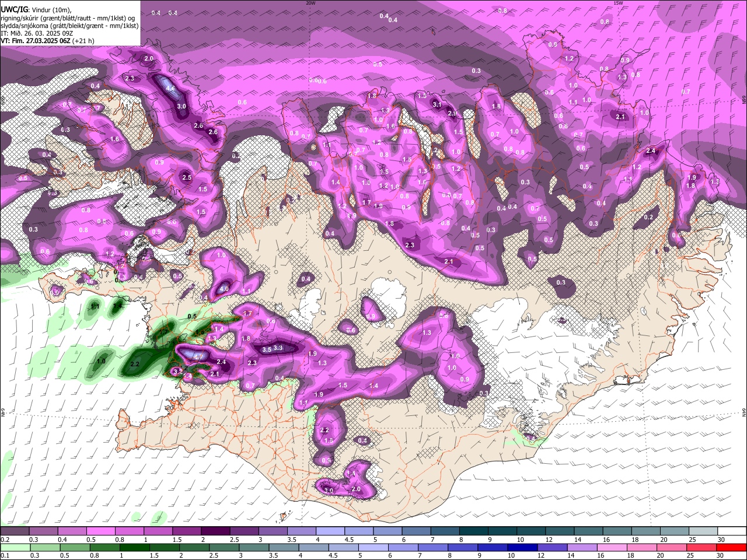Select the pale grey swatch between 25 and 30
Viewport: 747px width, 560px height.
[x=704, y=531]
